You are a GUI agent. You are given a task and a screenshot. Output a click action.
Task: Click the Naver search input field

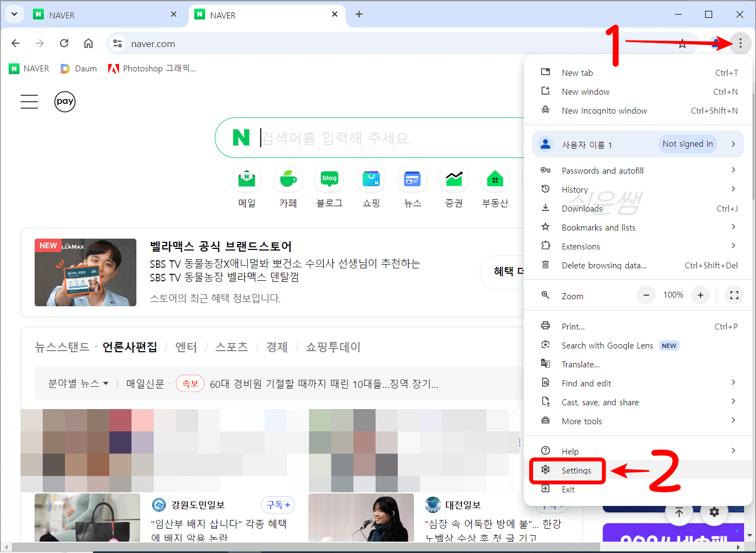coord(352,138)
